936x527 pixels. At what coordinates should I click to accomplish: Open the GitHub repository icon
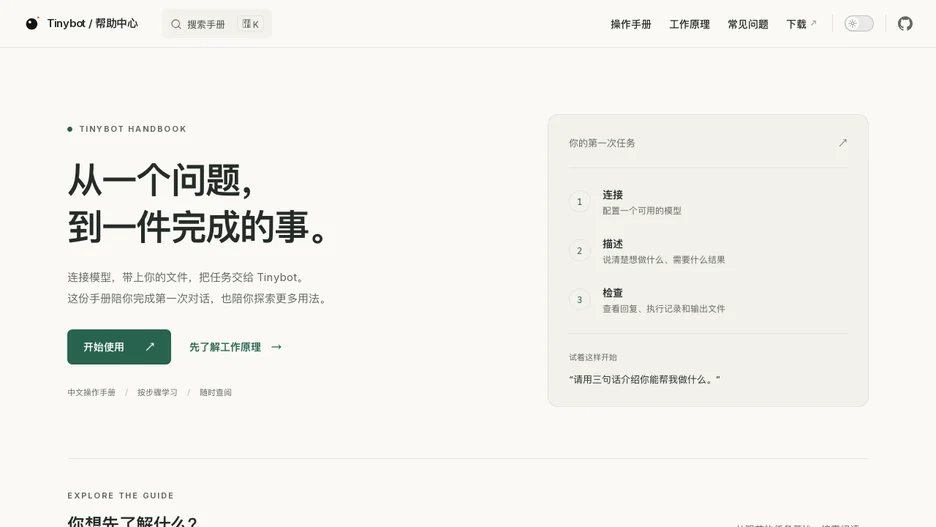click(905, 23)
